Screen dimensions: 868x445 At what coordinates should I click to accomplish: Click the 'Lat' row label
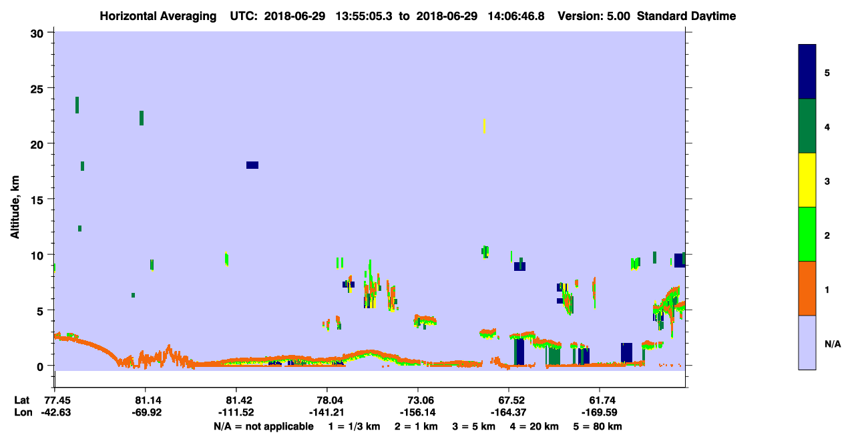pos(21,400)
